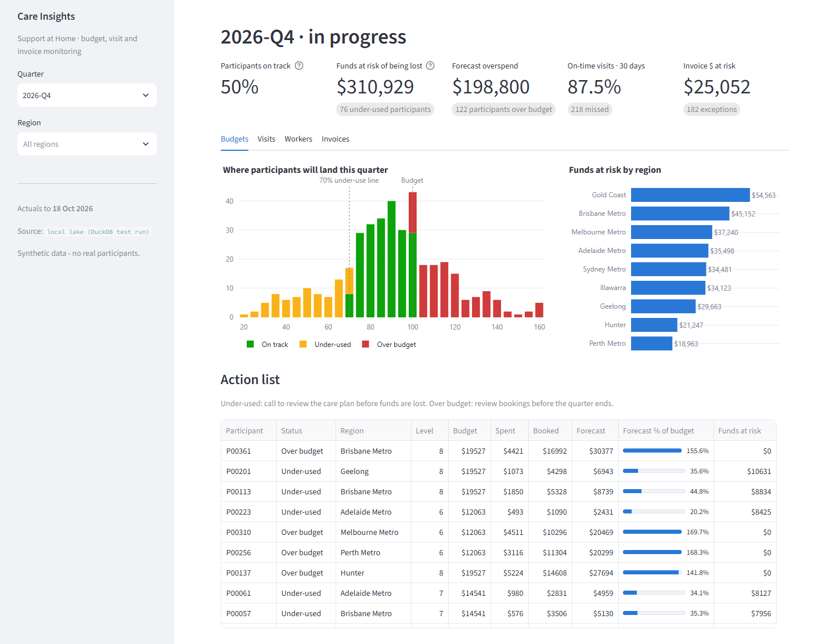The image size is (836, 644).
Task: Switch to the Budgets tab
Action: pos(235,139)
